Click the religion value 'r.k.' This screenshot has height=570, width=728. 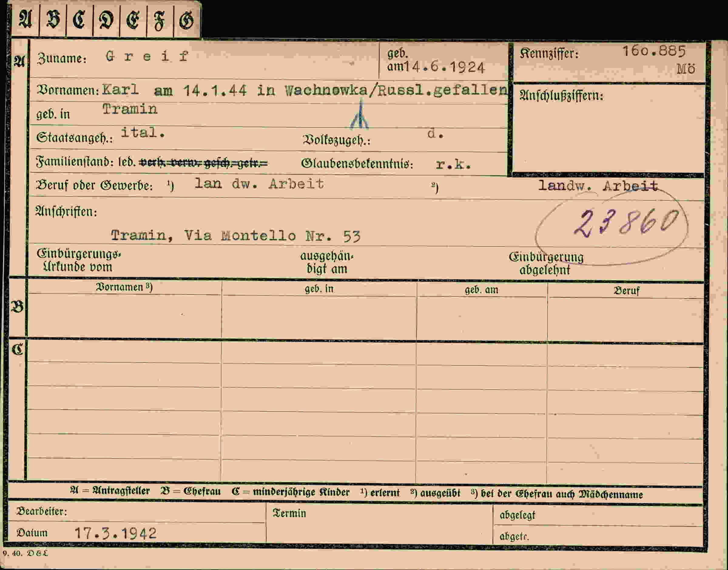[x=453, y=164]
